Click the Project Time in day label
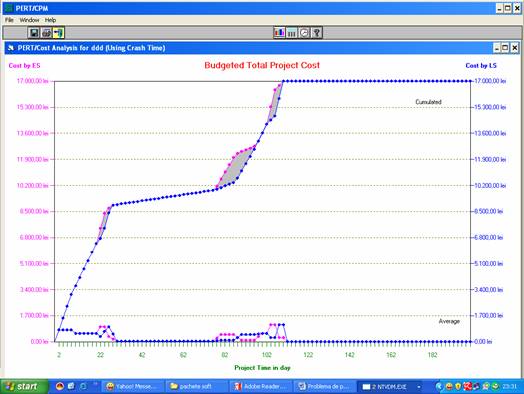Screen dimensions: 524x394 [x=262, y=368]
